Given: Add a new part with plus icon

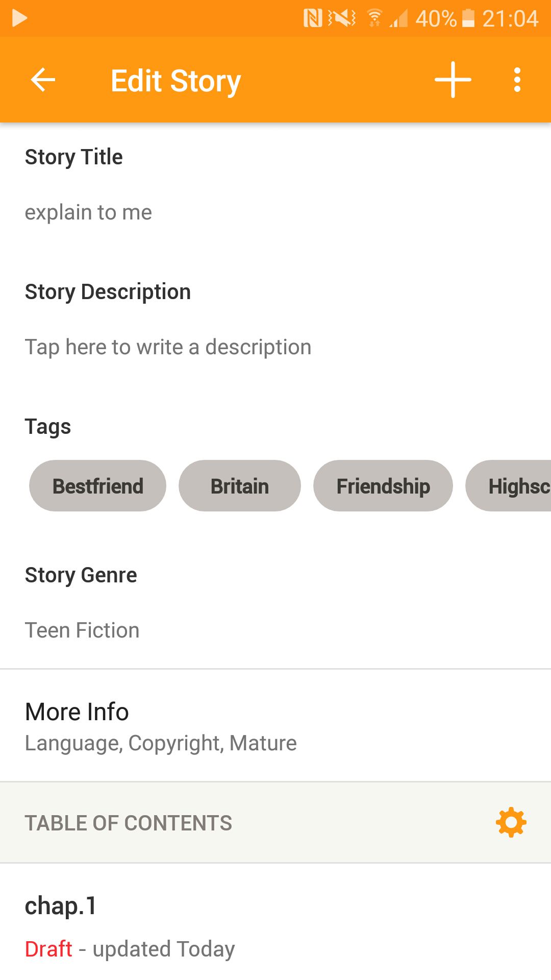Looking at the screenshot, I should (453, 80).
